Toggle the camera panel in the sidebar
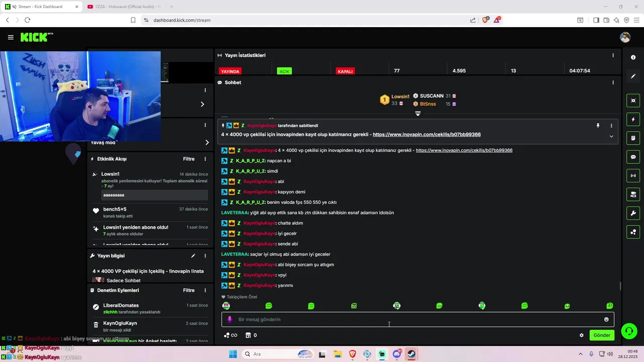 pyautogui.click(x=633, y=194)
